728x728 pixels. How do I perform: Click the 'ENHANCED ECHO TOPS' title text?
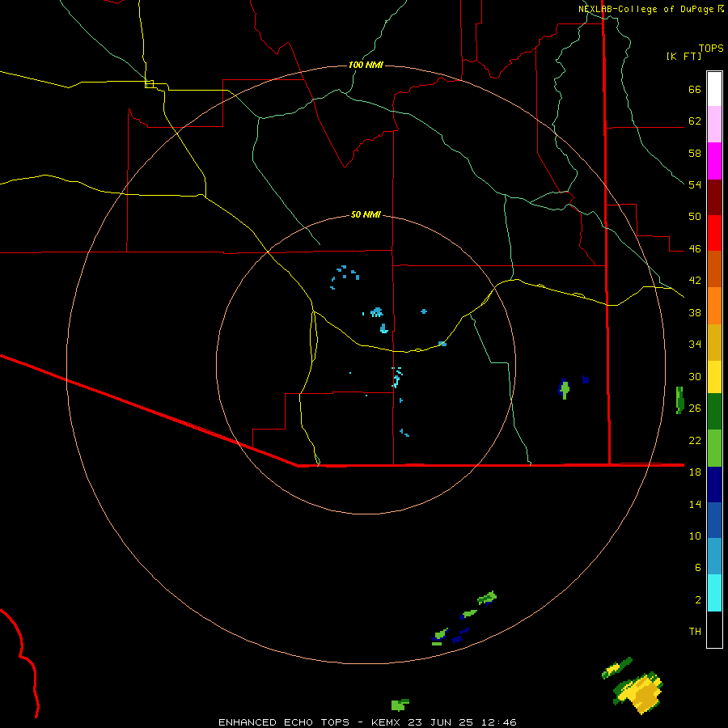[x=284, y=722]
